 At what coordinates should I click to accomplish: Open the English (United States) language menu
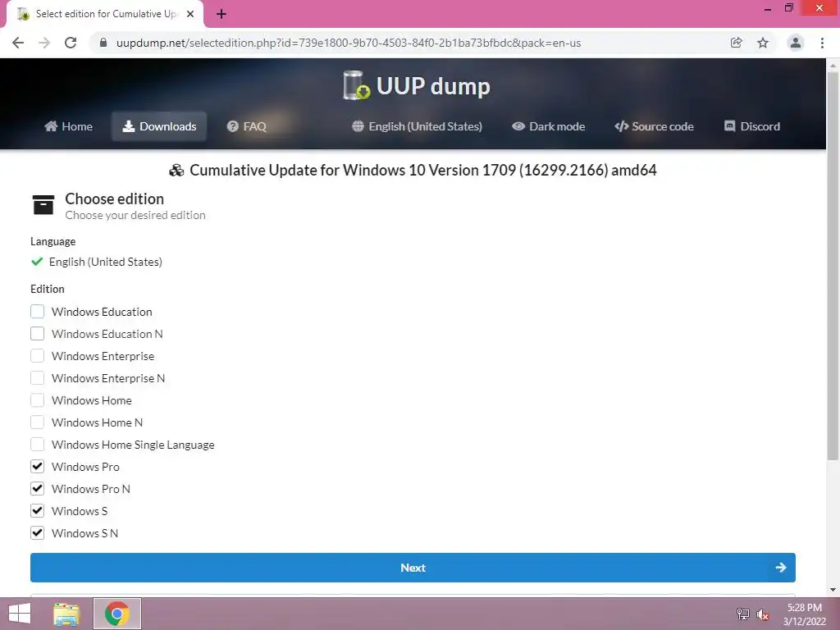click(417, 126)
